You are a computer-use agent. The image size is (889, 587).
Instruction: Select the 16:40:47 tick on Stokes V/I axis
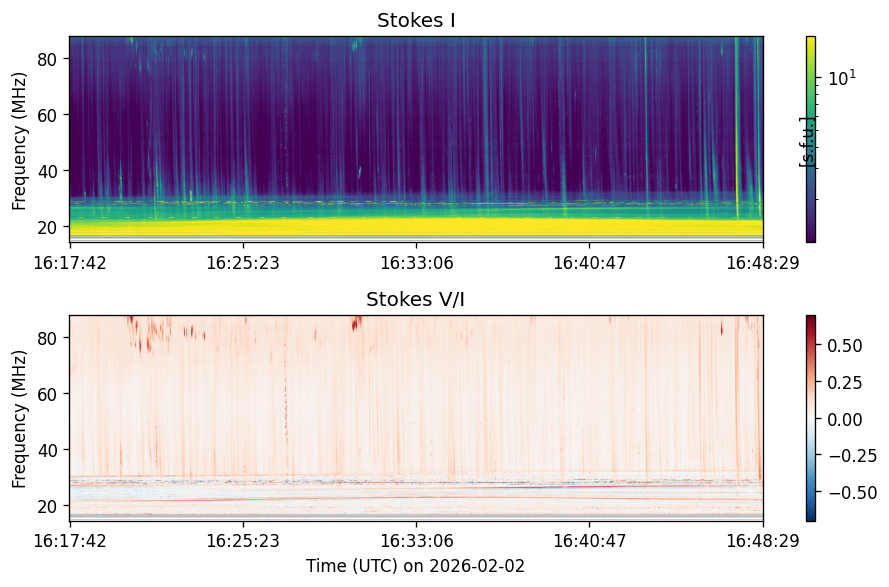(590, 540)
